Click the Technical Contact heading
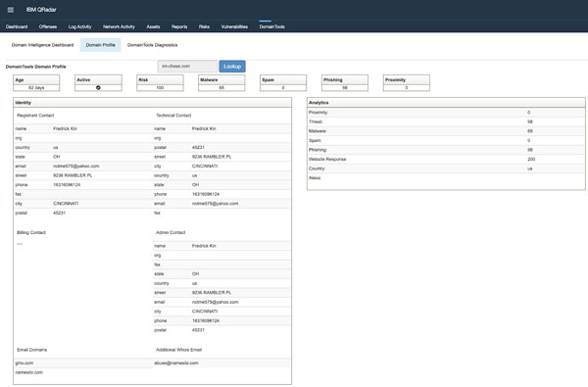The height and width of the screenshot is (387, 588). point(173,116)
